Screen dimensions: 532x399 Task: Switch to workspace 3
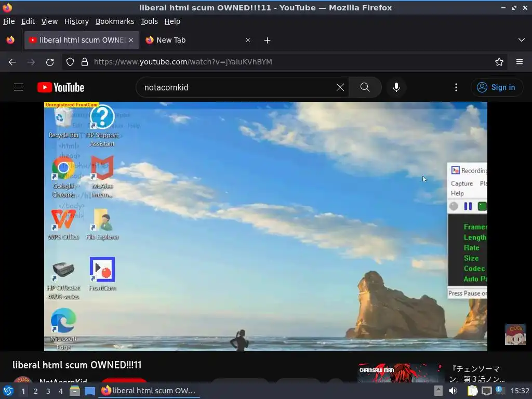pos(48,391)
